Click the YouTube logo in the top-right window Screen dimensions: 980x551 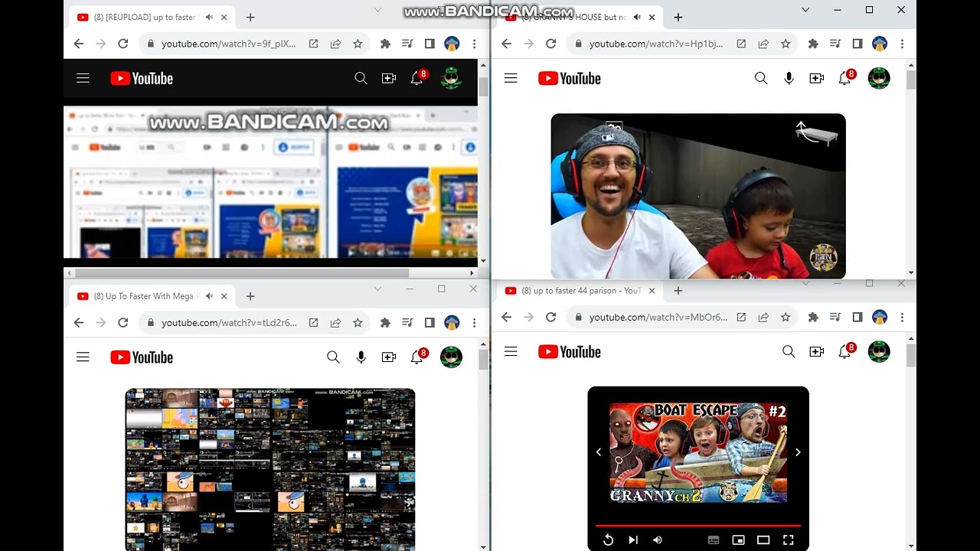[570, 78]
